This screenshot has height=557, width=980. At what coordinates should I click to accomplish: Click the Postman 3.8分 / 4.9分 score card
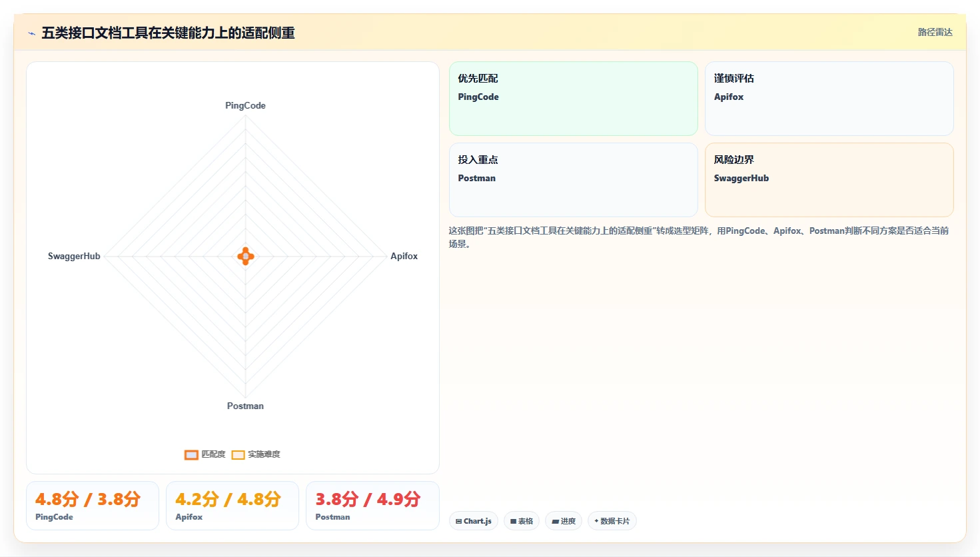(372, 506)
